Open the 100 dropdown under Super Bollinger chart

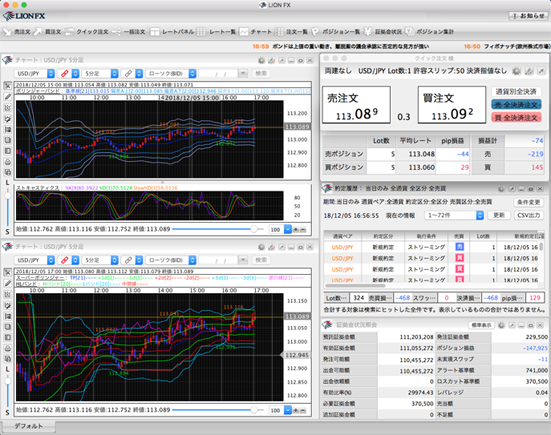[280, 410]
